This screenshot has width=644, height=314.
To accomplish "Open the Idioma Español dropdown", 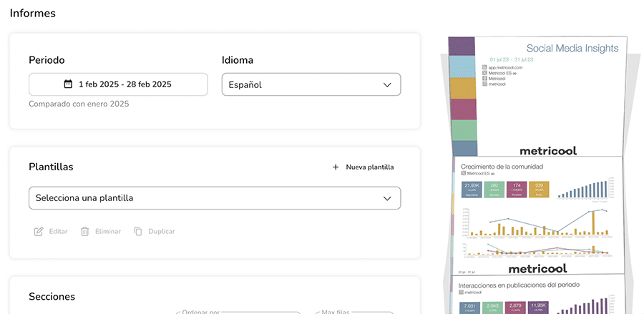I will [x=311, y=84].
